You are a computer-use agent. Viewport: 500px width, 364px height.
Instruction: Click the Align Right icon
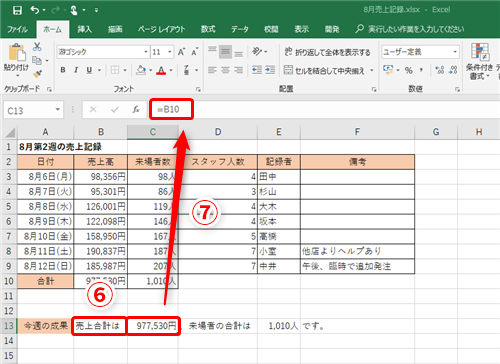[x=238, y=70]
